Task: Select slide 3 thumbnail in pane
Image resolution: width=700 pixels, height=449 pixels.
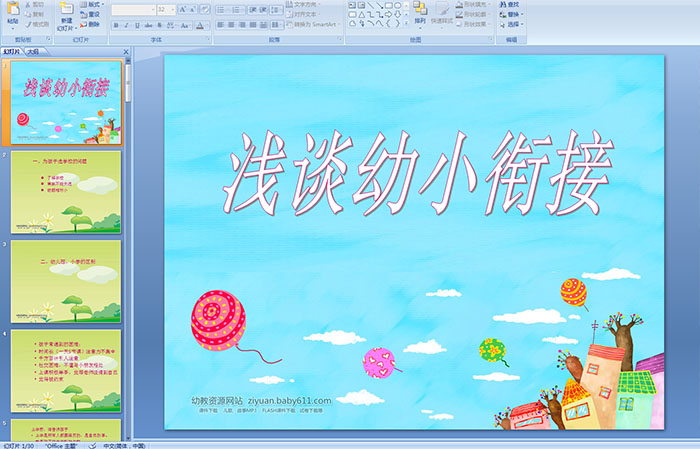Action: [66, 281]
